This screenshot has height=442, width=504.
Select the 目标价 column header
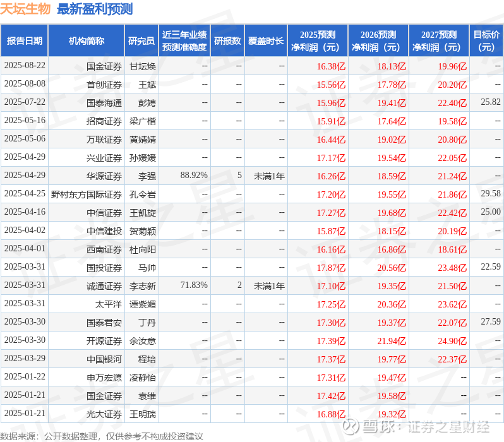(x=487, y=41)
